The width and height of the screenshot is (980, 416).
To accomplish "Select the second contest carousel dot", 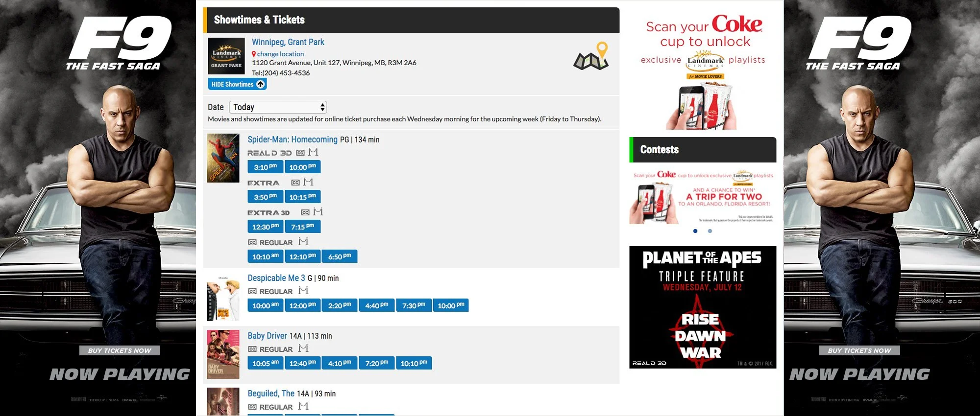I will pyautogui.click(x=710, y=231).
